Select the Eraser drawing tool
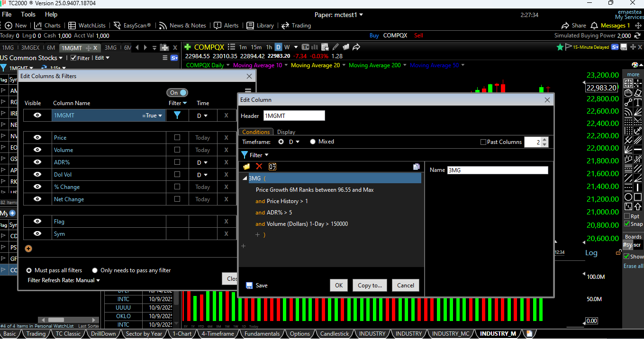Screen dimensions: 644x339 [x=639, y=93]
